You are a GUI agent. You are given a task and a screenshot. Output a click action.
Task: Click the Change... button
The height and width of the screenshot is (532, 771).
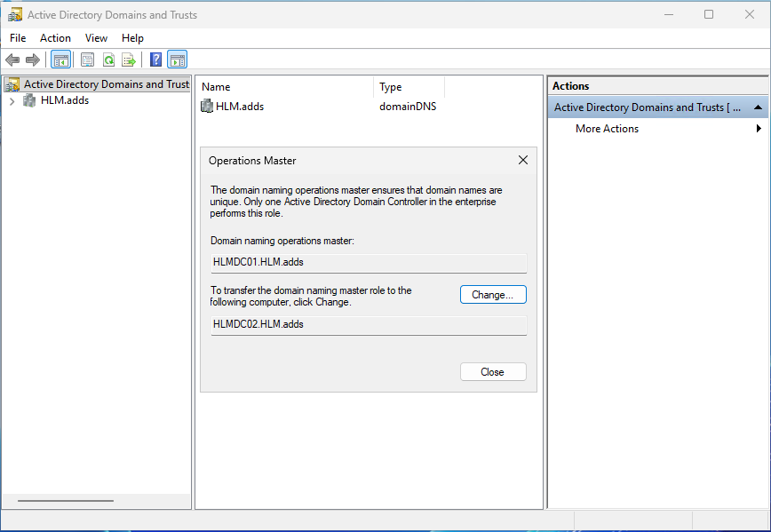[x=493, y=295]
